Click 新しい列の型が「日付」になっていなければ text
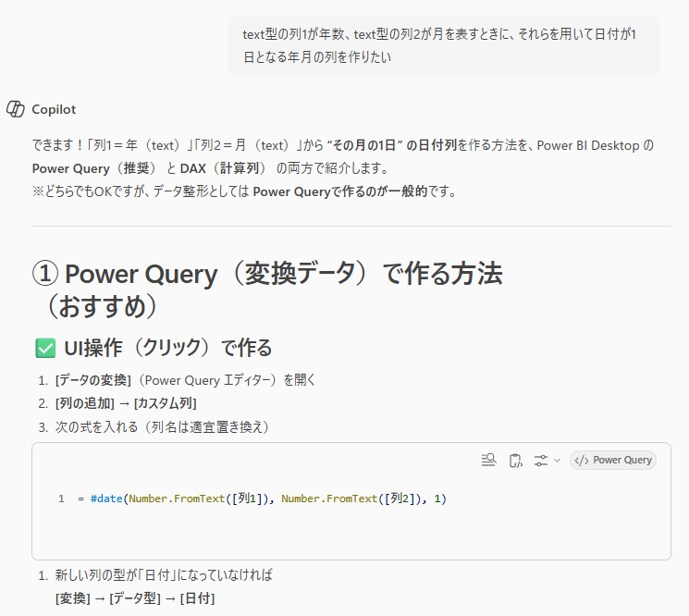Viewport: 689px width, 616px height. 164,574
